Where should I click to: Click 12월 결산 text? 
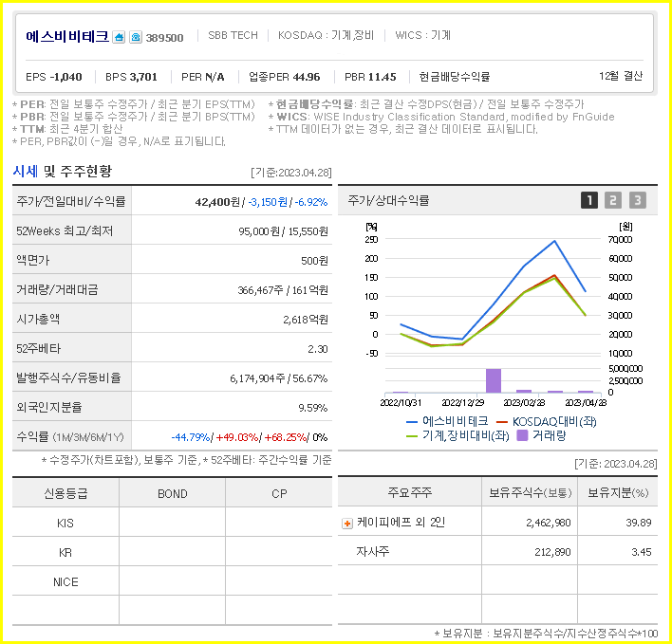point(621,76)
